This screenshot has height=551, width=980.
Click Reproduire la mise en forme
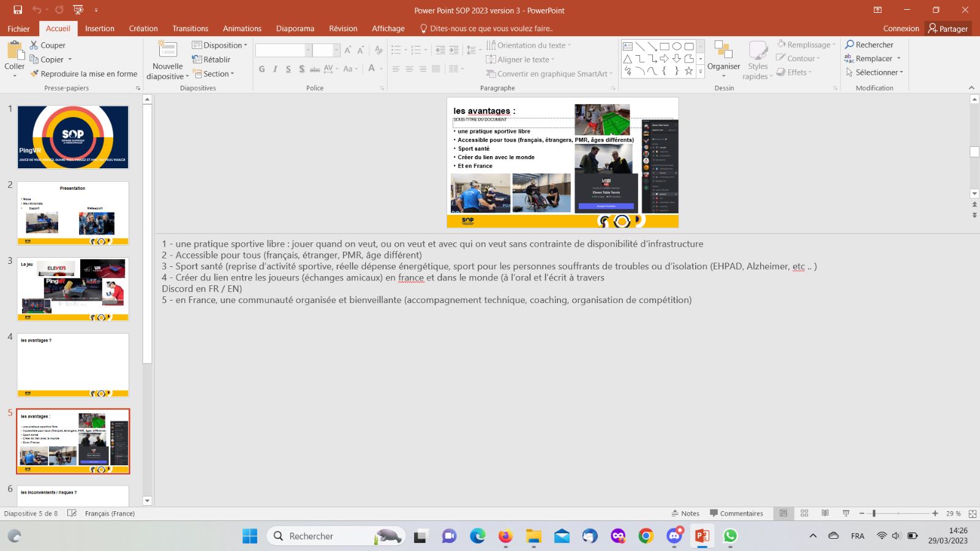click(x=83, y=74)
